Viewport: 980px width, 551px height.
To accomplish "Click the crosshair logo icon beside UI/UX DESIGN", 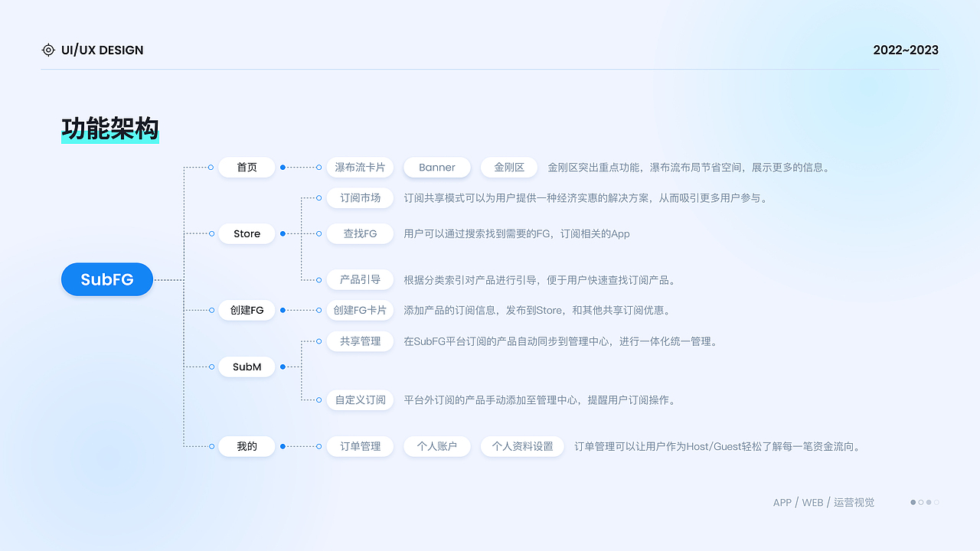I will click(x=48, y=50).
